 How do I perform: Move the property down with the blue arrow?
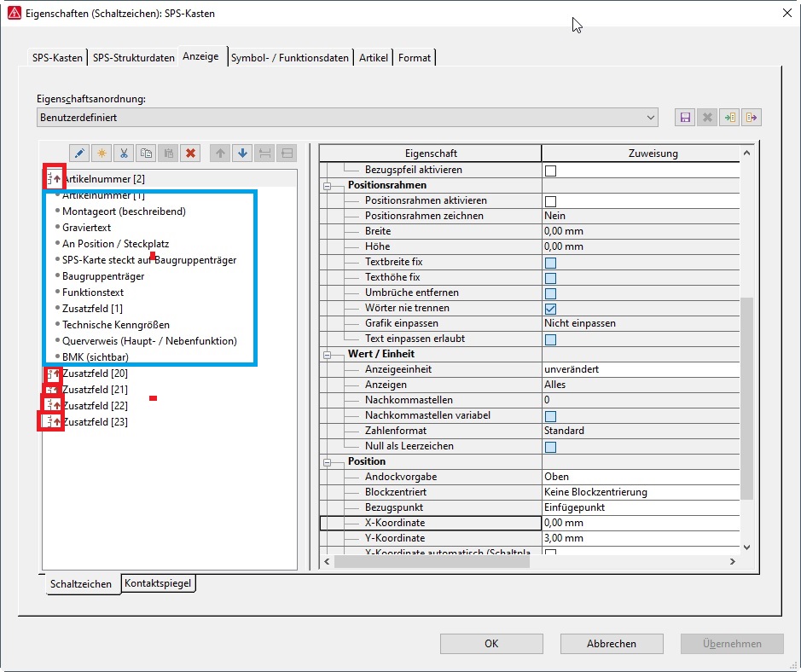242,154
